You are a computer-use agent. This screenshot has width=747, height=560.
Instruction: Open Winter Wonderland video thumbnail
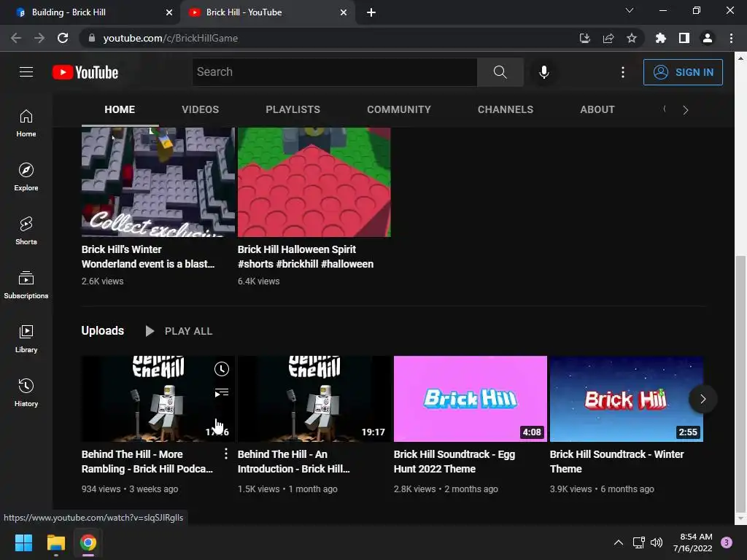[158, 182]
